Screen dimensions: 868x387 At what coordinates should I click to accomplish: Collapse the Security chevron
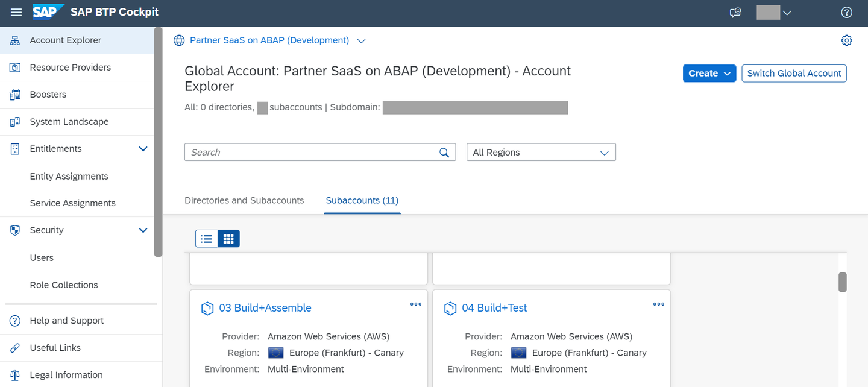(143, 230)
